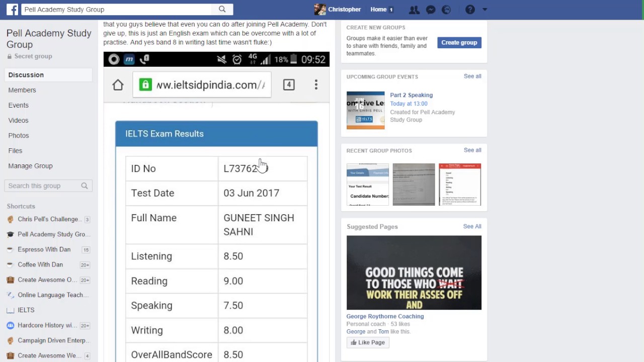Click the tab count icon in phone browser
Screen dimensions: 644x362
289,84
